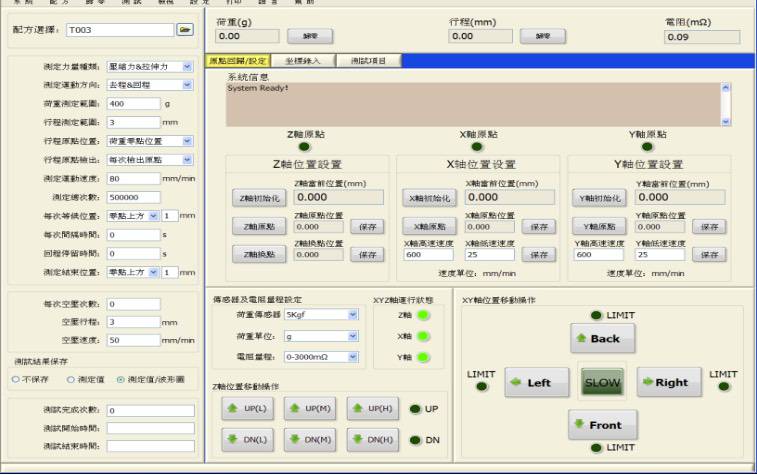Screen dimensions: 757x475
Task: Open the 每次等待位置 dropdown
Action: click(x=153, y=216)
